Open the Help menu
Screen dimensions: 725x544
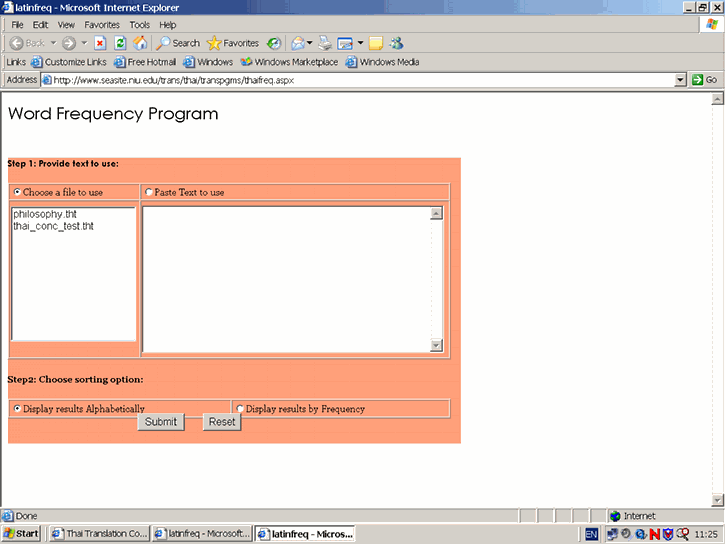pyautogui.click(x=167, y=25)
